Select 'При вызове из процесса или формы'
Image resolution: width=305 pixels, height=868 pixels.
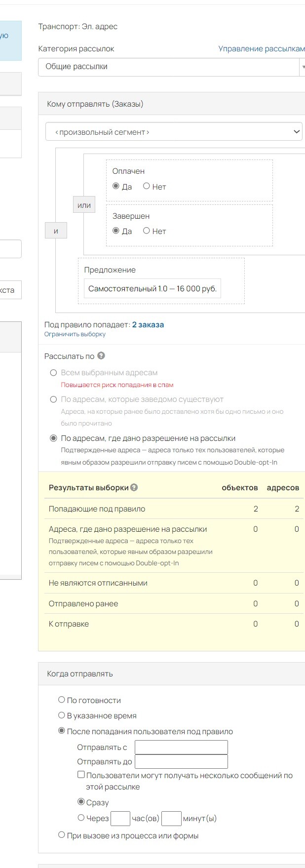pyautogui.click(x=62, y=835)
